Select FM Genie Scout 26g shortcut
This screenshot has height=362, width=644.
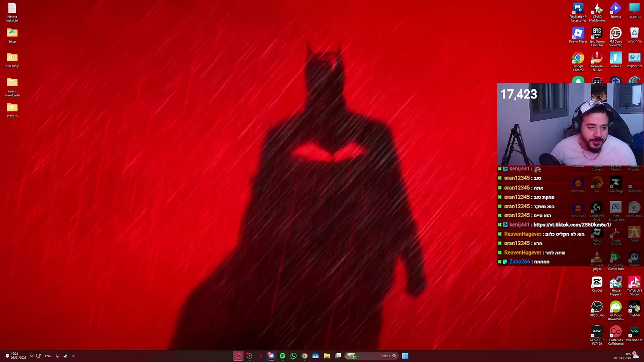coord(616,37)
